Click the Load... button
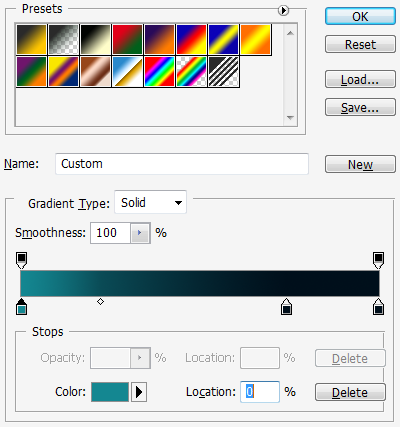This screenshot has width=400, height=427. point(360,79)
